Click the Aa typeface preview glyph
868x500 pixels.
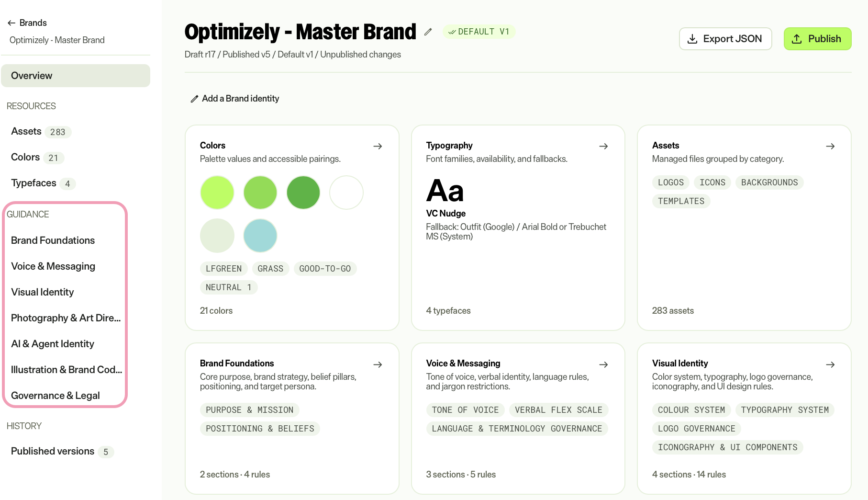point(445,191)
